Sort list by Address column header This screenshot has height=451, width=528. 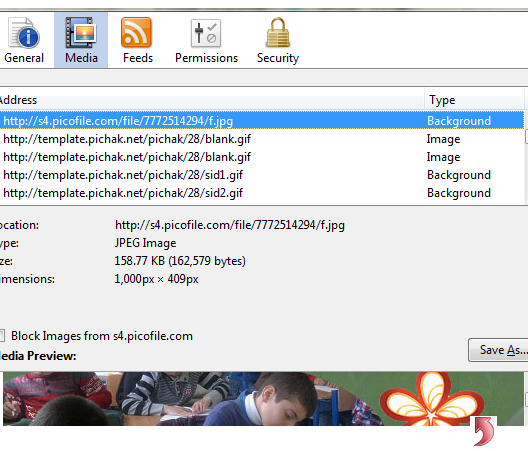tap(212, 100)
